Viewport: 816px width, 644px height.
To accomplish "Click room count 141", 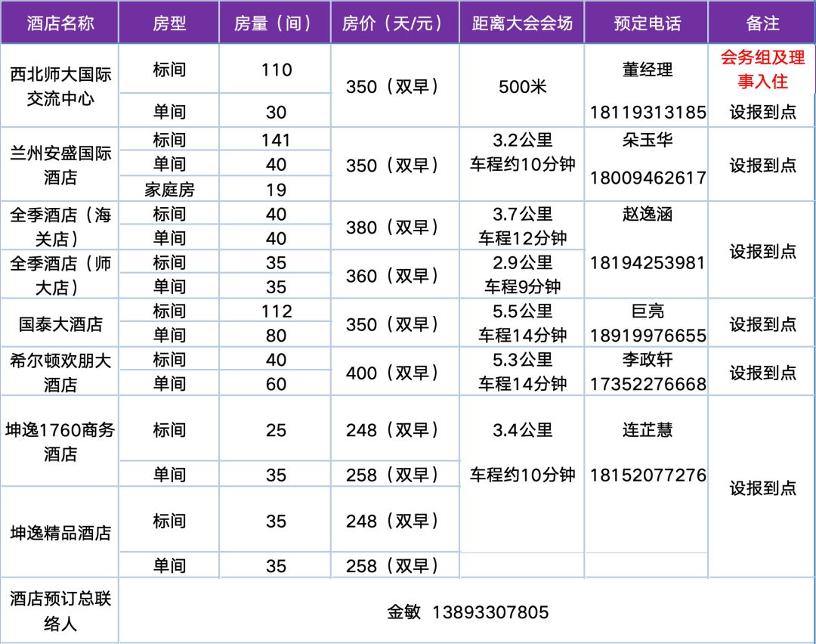I will tap(276, 140).
